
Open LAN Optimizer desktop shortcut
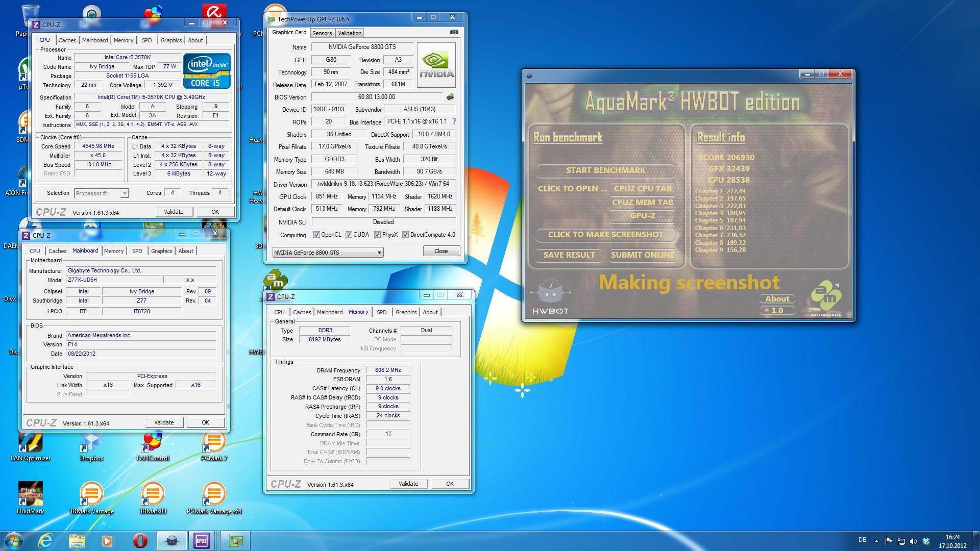click(x=31, y=447)
